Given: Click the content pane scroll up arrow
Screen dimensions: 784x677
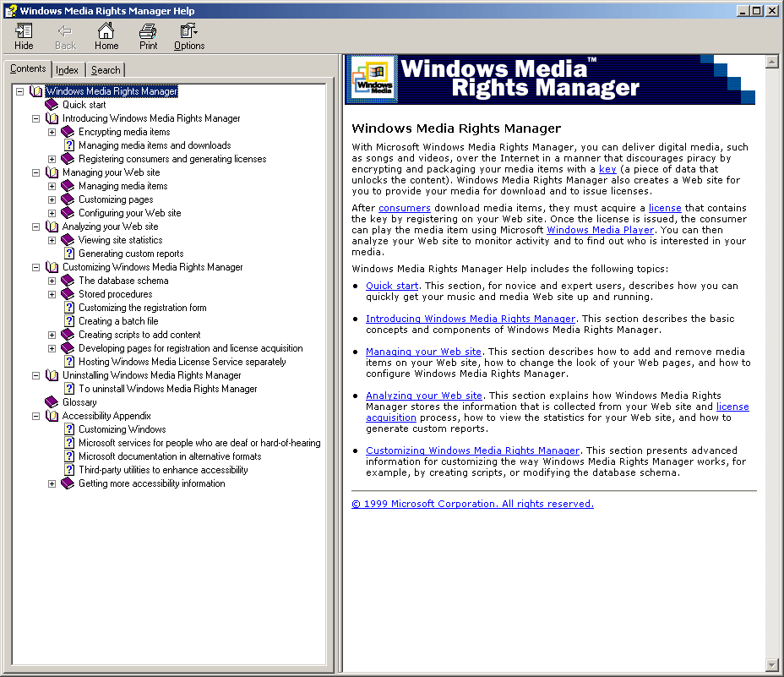Looking at the screenshot, I should click(x=771, y=62).
